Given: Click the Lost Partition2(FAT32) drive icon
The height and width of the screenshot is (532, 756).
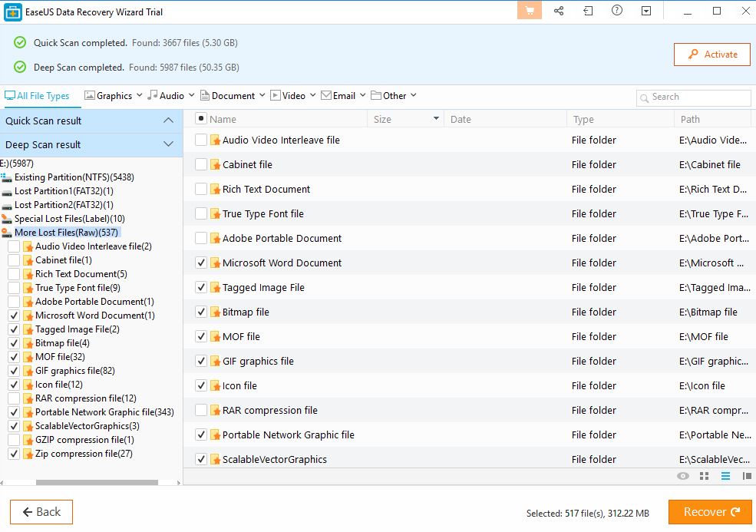Looking at the screenshot, I should tap(6, 205).
